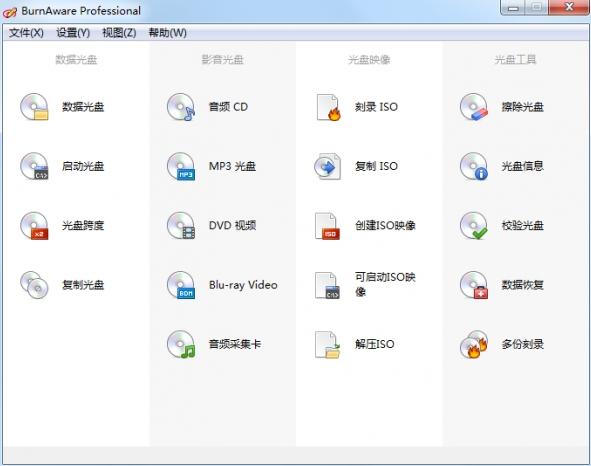Screen dimensions: 591x466
Task: Click the 光盘工具 column header
Action: 515,60
